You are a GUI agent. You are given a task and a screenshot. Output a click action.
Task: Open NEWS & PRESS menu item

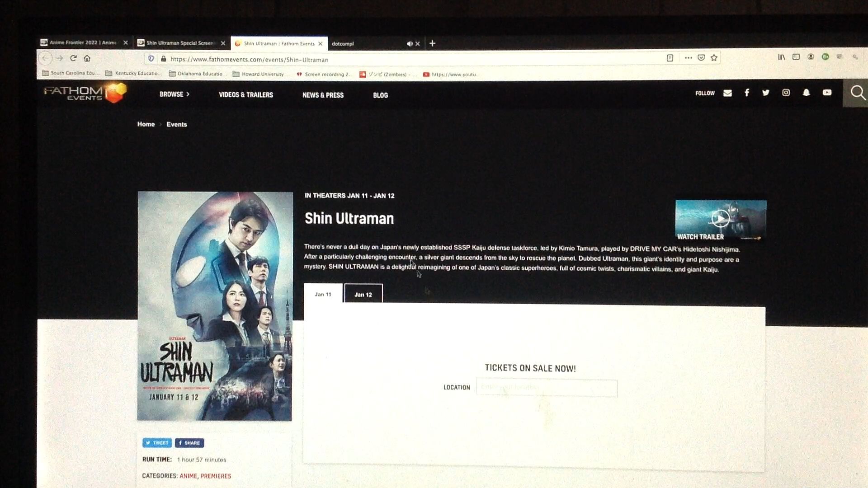click(x=323, y=95)
